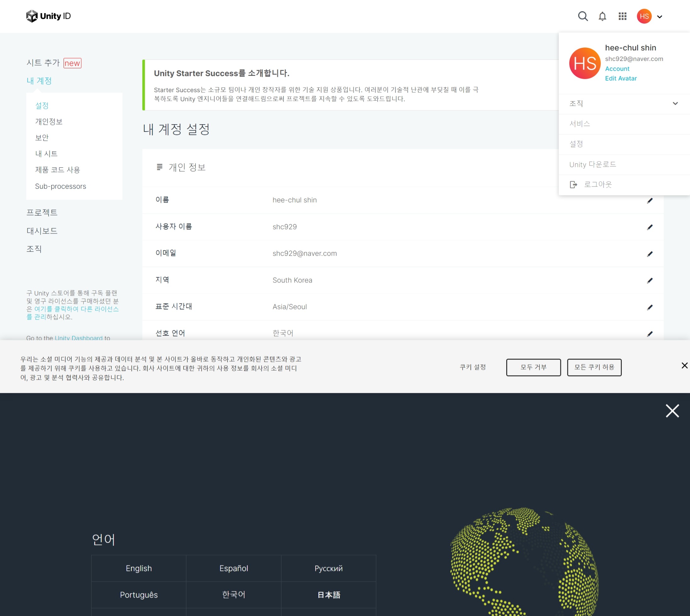
Task: Click hee-chul shin name value
Action: pos(295,200)
